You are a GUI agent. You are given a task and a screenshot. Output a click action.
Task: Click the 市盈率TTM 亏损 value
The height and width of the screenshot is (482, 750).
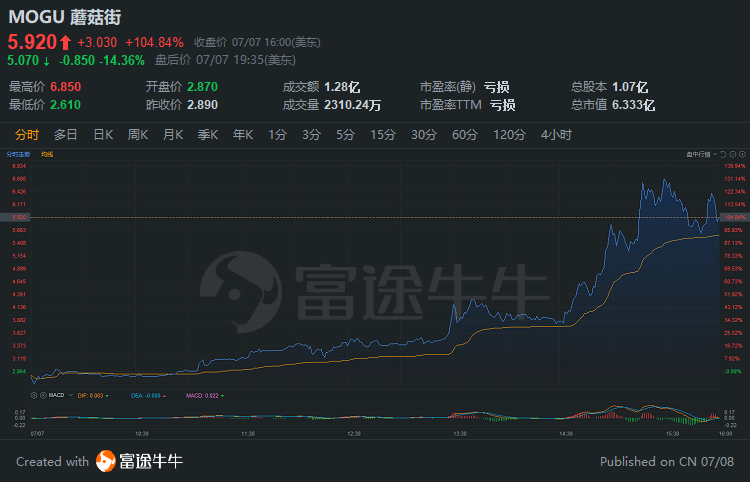[503, 105]
